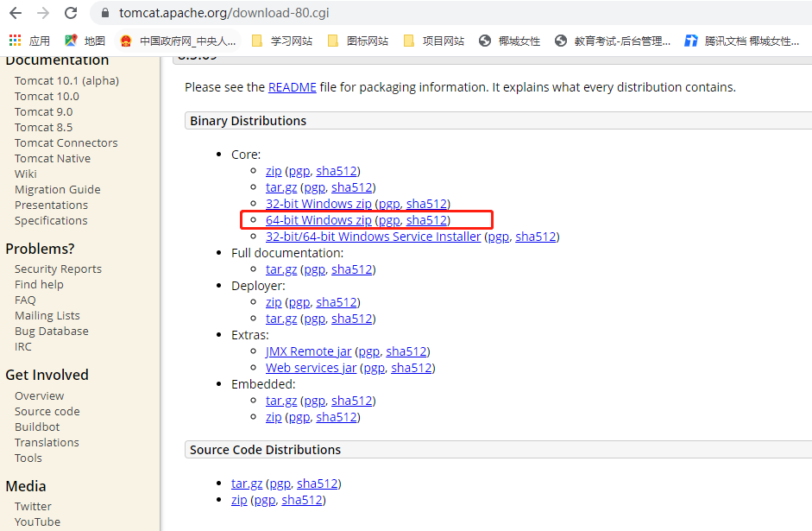Open the Buildbot link
The height and width of the screenshot is (531, 812).
pos(37,427)
